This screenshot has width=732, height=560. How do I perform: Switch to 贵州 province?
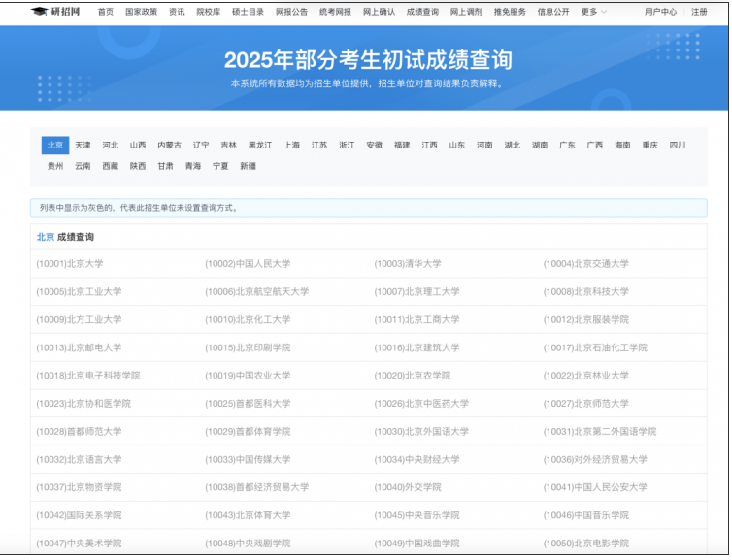click(x=55, y=166)
